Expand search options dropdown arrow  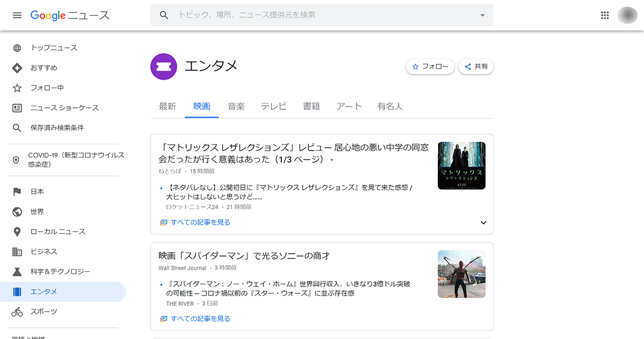pos(482,15)
